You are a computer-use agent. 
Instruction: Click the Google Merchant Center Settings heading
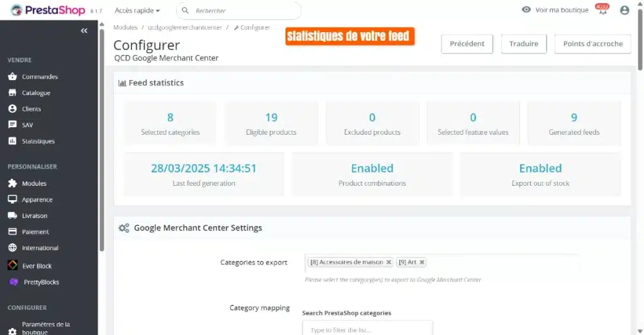198,228
